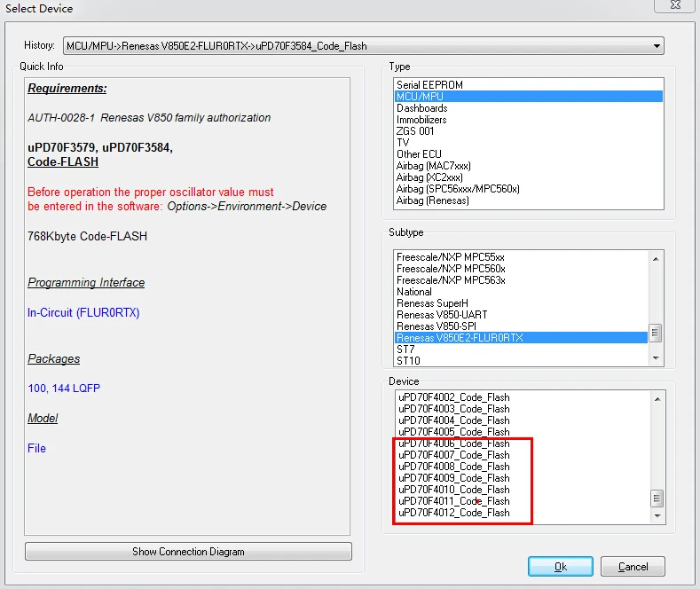This screenshot has height=589, width=700.
Task: Select Serial EEPROM in Type list
Action: click(x=528, y=85)
